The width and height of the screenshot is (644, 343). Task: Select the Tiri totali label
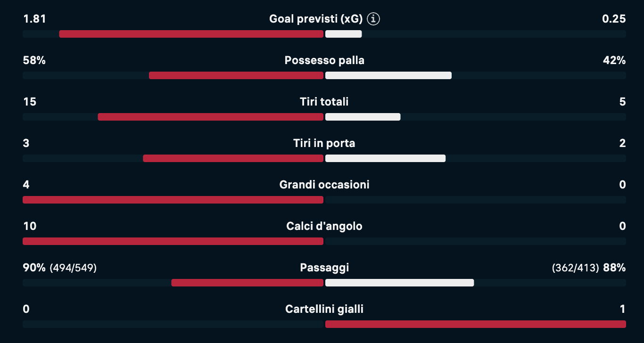(x=324, y=102)
